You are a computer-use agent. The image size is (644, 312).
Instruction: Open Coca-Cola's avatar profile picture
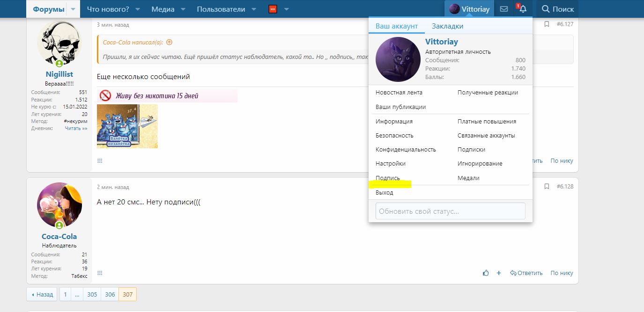59,205
